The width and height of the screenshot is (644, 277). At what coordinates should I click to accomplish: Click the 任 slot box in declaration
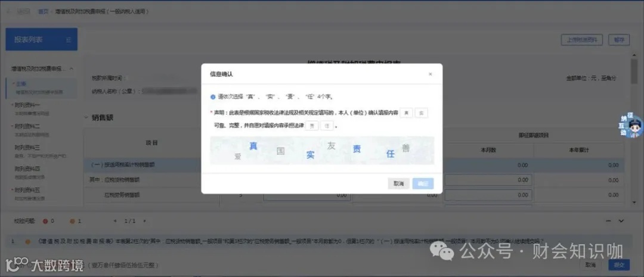[327, 126]
